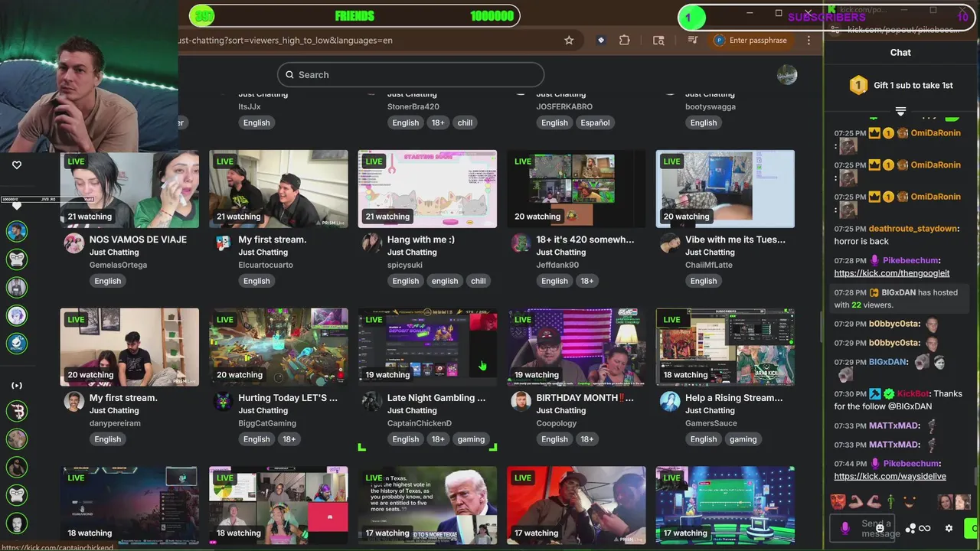
Task: Open the tab search screen icon
Action: pos(658,41)
